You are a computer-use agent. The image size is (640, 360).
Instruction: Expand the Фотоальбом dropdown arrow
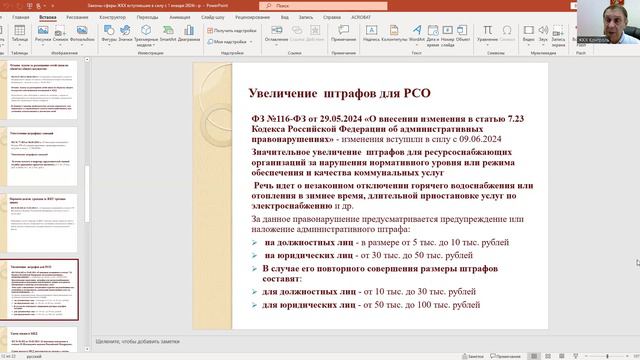[82, 45]
